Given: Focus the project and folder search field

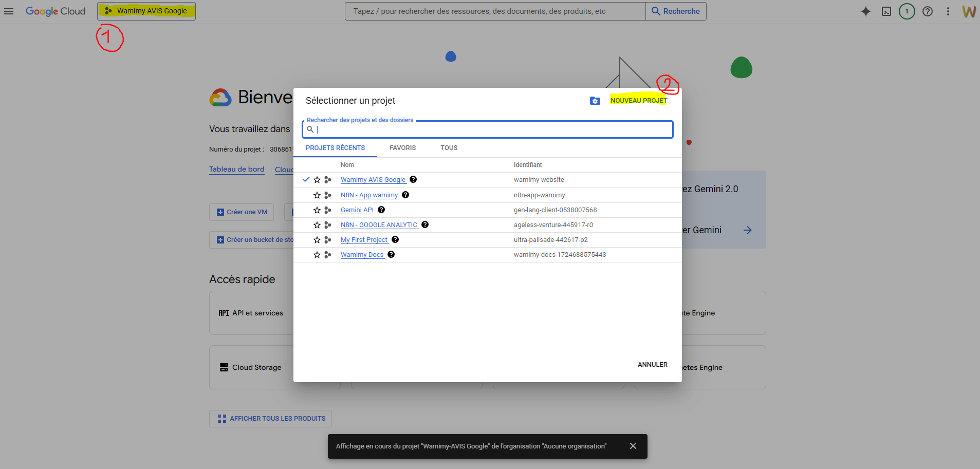Looking at the screenshot, I should click(x=488, y=129).
